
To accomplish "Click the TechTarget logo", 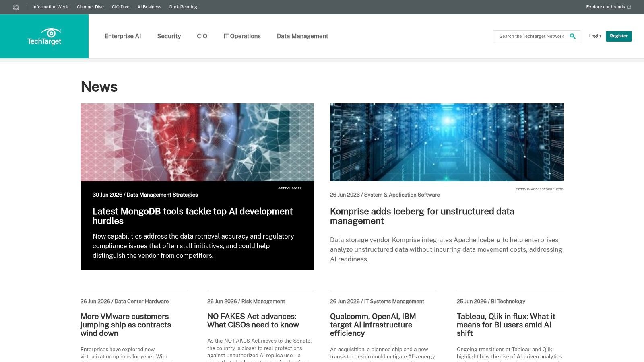I will [44, 37].
